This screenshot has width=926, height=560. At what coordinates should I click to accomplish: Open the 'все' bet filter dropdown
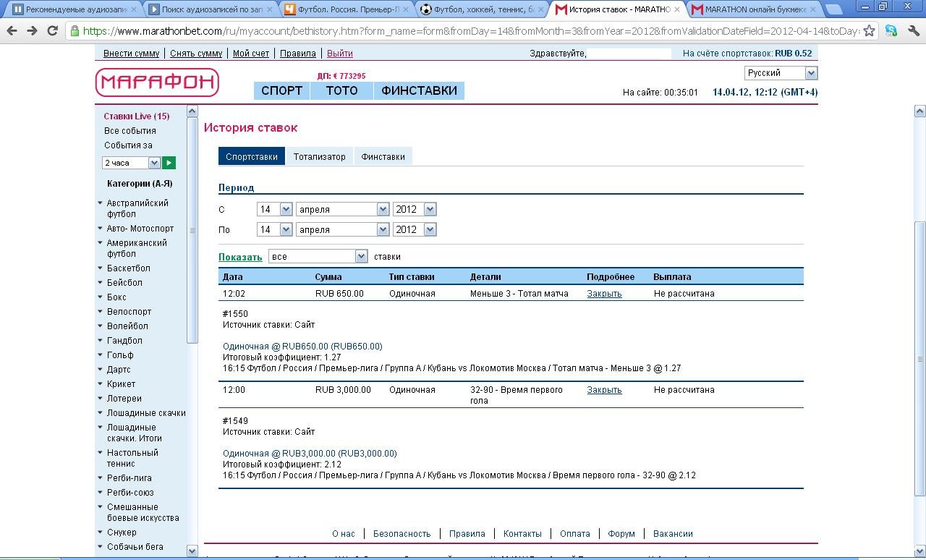tap(318, 256)
